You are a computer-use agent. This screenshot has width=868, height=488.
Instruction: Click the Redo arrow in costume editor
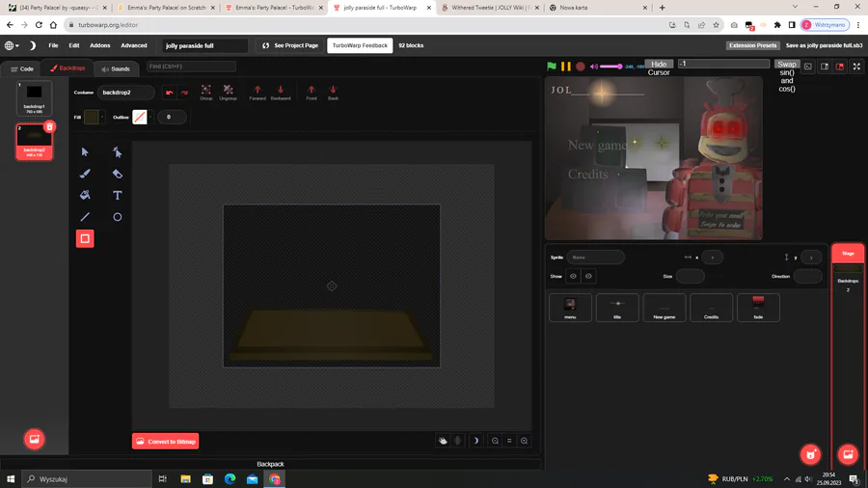click(x=184, y=93)
